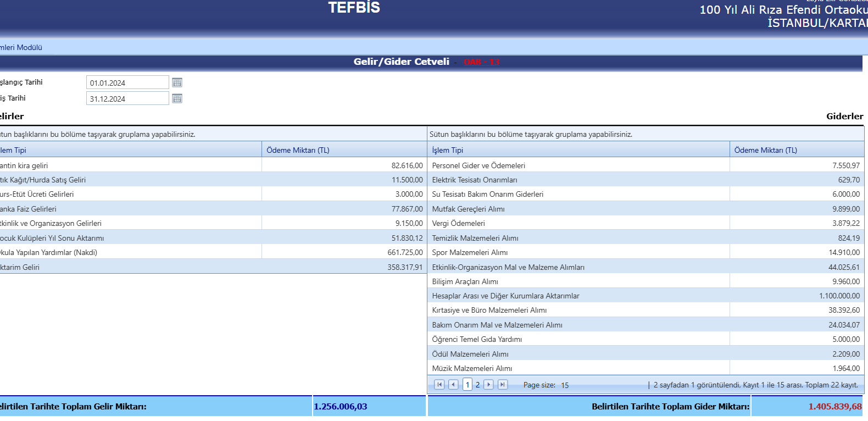This screenshot has height=421, width=868.
Task: Sort Gelirler table by Ödeme Miktarı (TL)
Action: click(298, 150)
